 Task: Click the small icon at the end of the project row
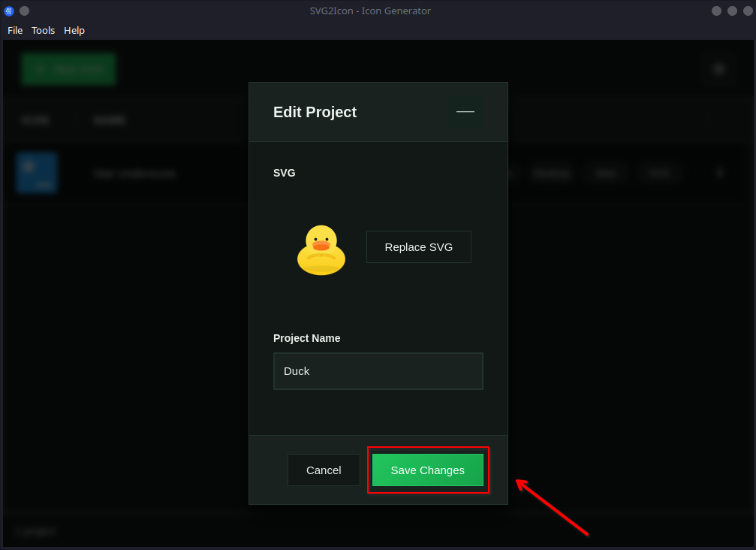(719, 173)
